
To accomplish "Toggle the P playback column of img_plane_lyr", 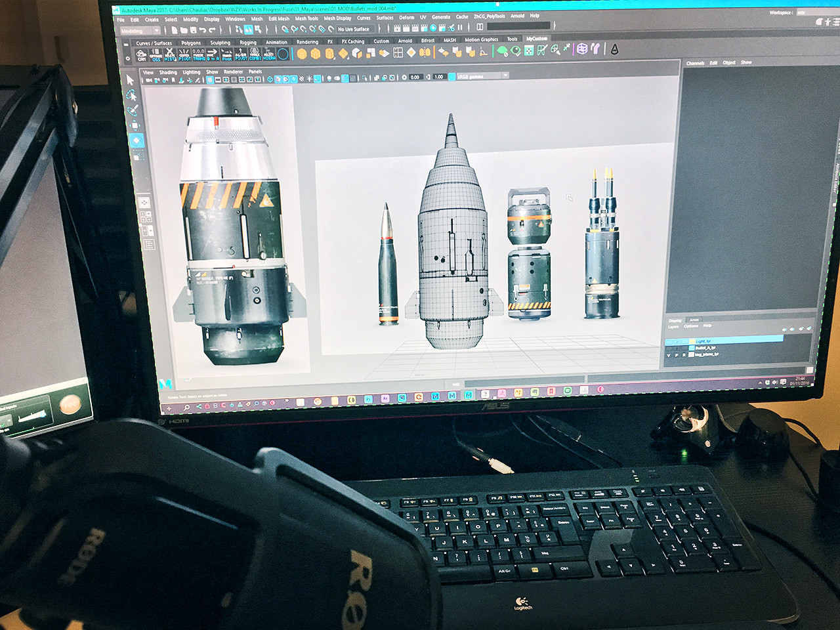I will tap(677, 355).
